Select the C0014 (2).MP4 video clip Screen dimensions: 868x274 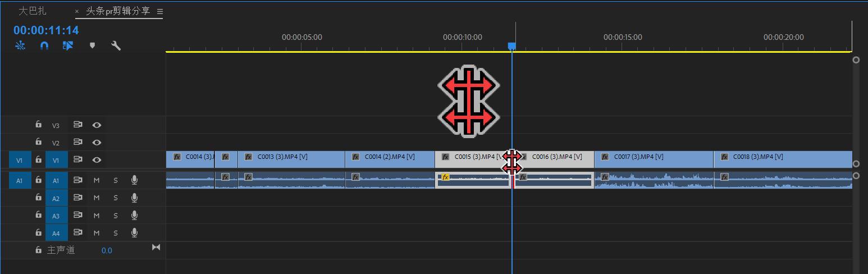coord(390,159)
